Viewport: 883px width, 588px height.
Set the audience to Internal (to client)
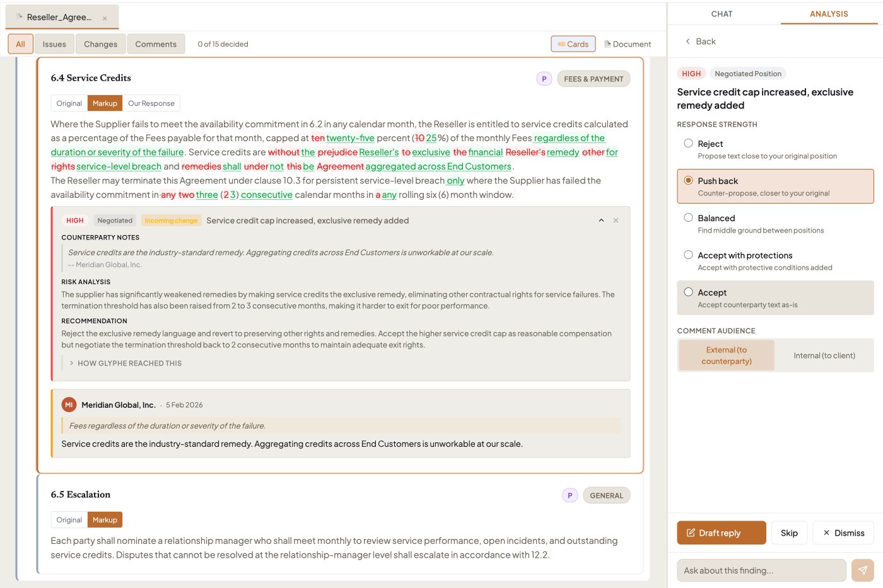coord(824,355)
